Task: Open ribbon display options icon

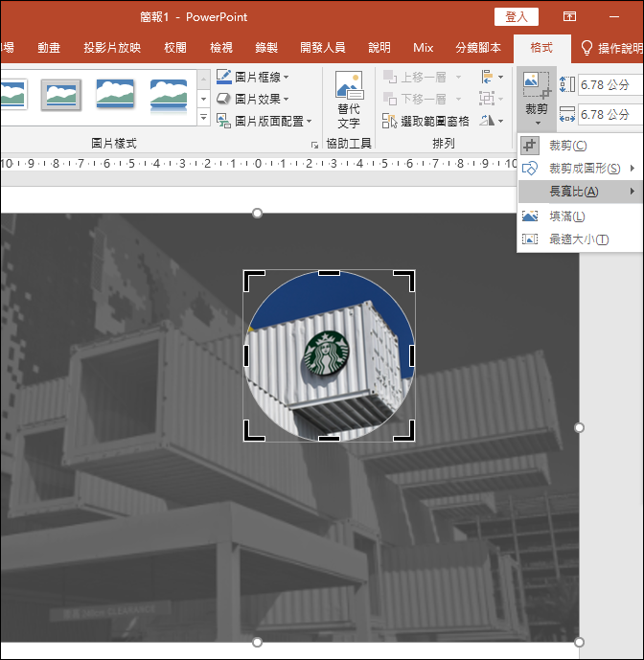Action: [569, 16]
